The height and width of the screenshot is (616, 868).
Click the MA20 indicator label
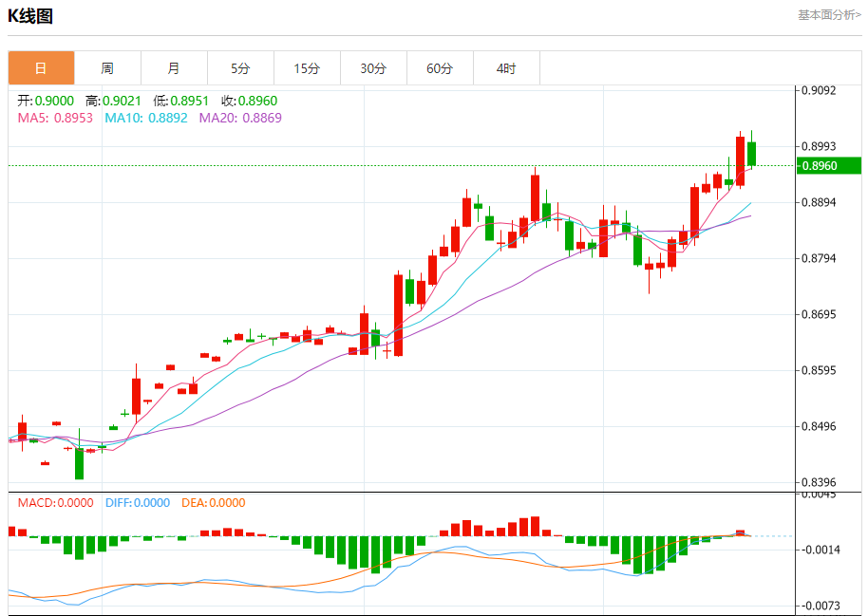(x=240, y=118)
